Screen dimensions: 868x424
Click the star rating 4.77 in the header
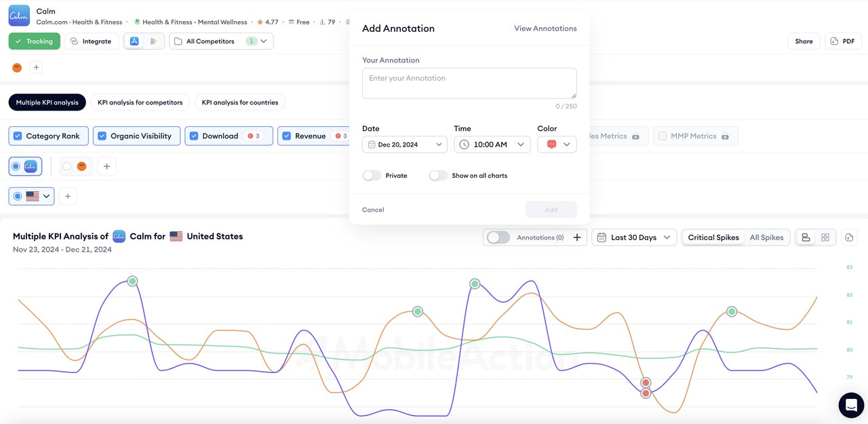click(267, 22)
